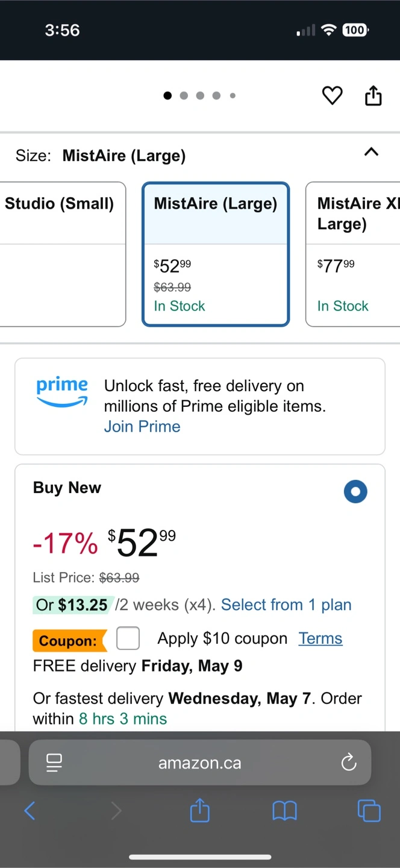Viewport: 400px width, 868px height.
Task: Choose the MistAire (Large) size option
Action: point(216,254)
